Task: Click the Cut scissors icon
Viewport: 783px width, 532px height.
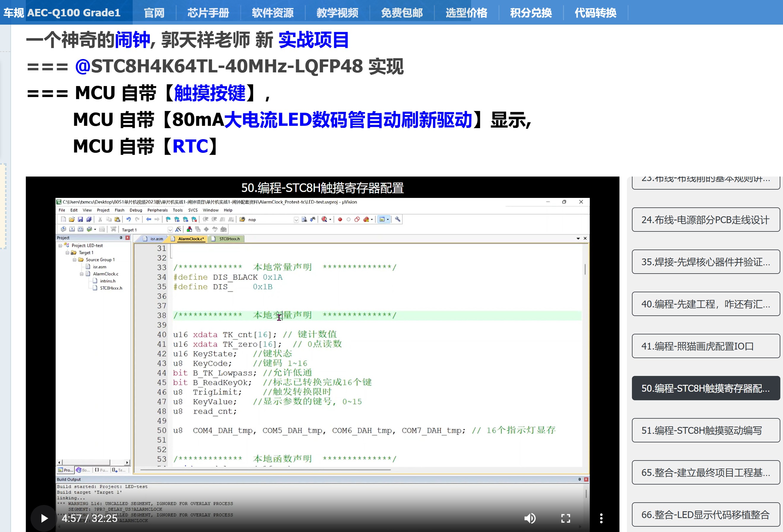Action: [100, 220]
